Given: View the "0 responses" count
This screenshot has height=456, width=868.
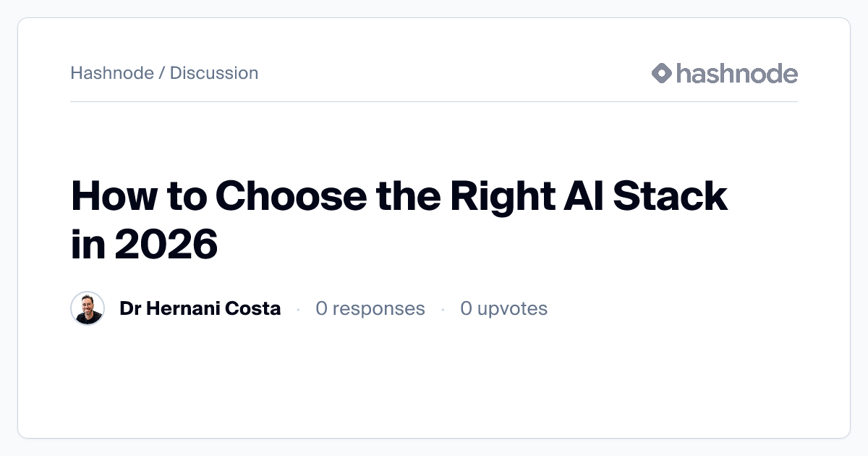Looking at the screenshot, I should [x=370, y=309].
